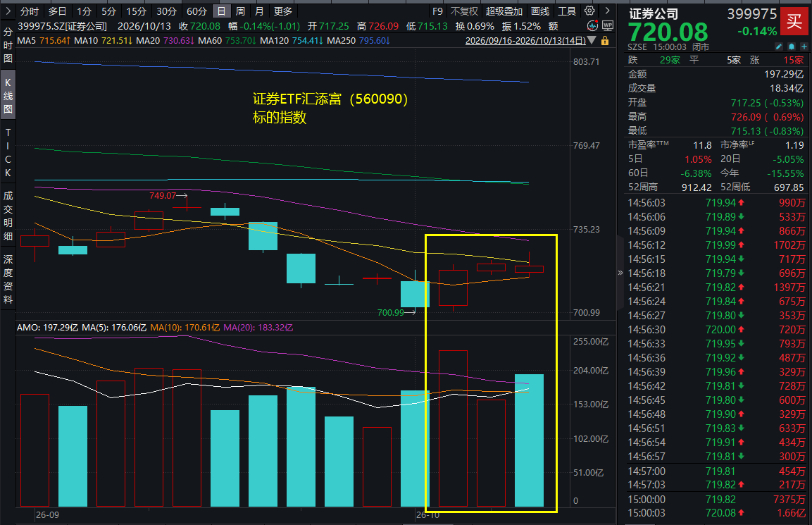Open the 深度资料 side tab
The height and width of the screenshot is (525, 812).
pos(8,279)
